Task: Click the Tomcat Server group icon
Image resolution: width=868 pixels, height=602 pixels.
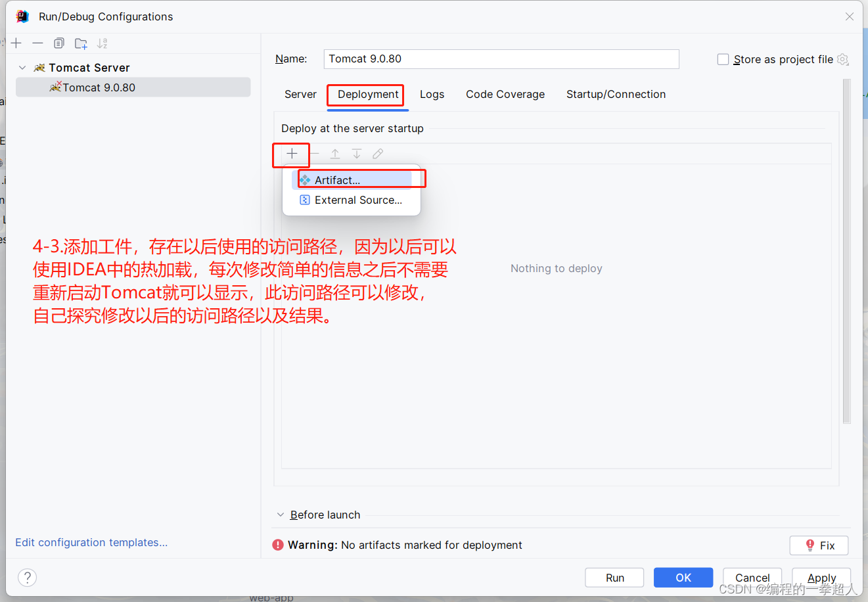Action: click(x=39, y=68)
